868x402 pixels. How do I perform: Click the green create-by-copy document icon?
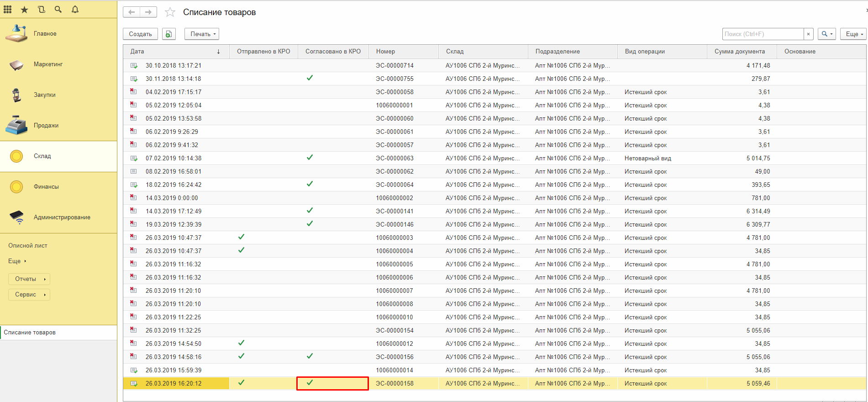pos(169,34)
